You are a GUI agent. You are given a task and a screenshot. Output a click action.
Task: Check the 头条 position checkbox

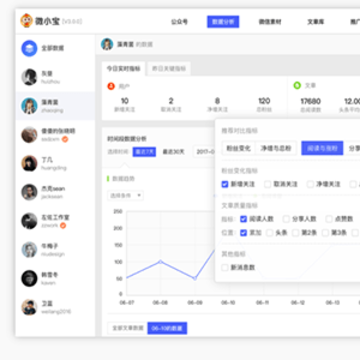270,233
